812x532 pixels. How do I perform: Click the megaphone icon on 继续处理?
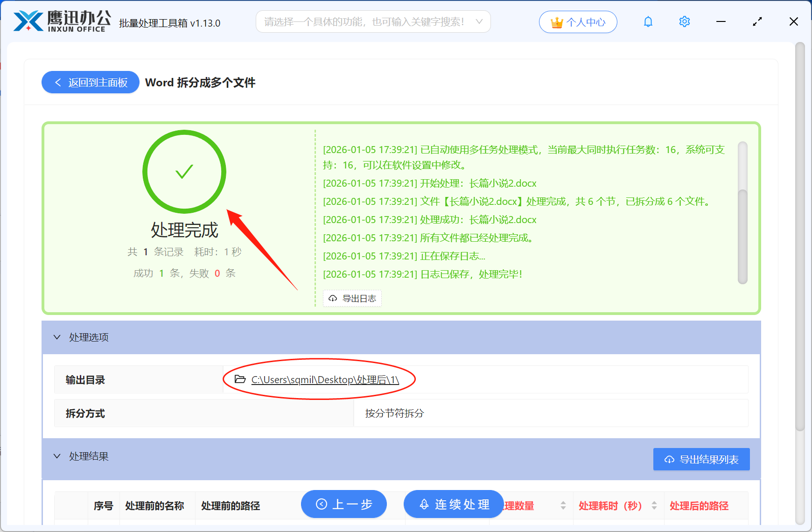click(424, 504)
